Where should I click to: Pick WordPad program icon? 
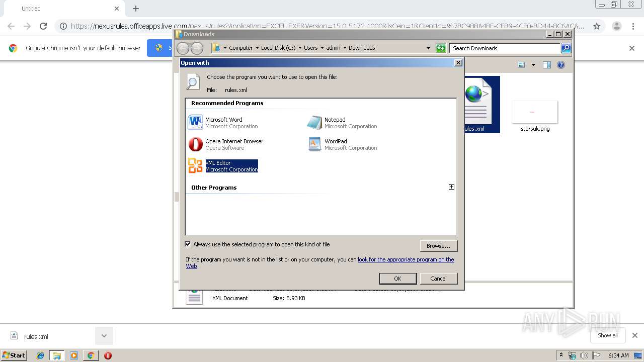pyautogui.click(x=314, y=144)
